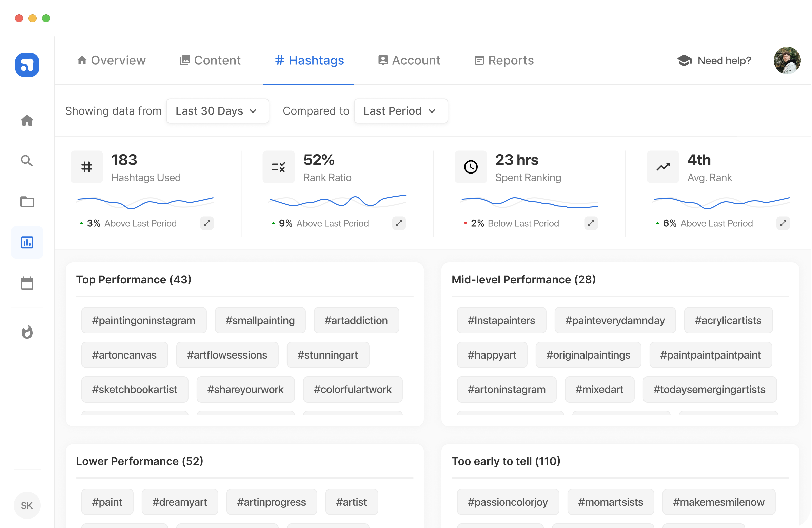Select the #artaddiction hashtag chip
The height and width of the screenshot is (528, 812).
tap(356, 320)
